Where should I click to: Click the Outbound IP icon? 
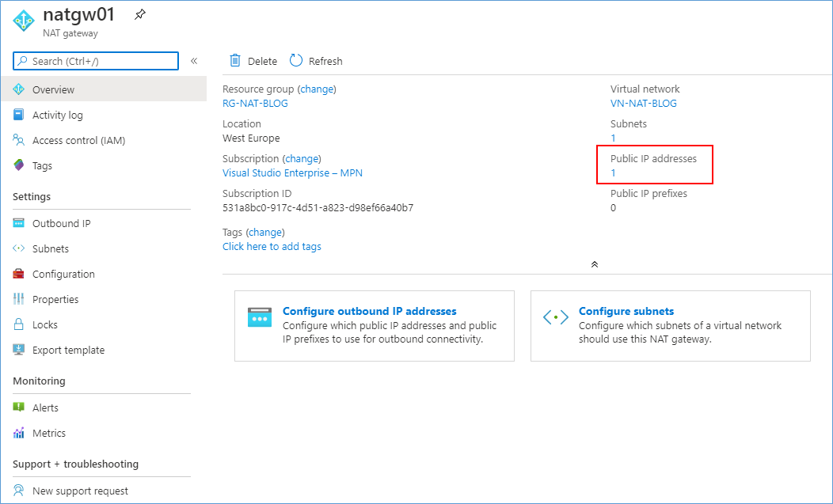click(18, 223)
